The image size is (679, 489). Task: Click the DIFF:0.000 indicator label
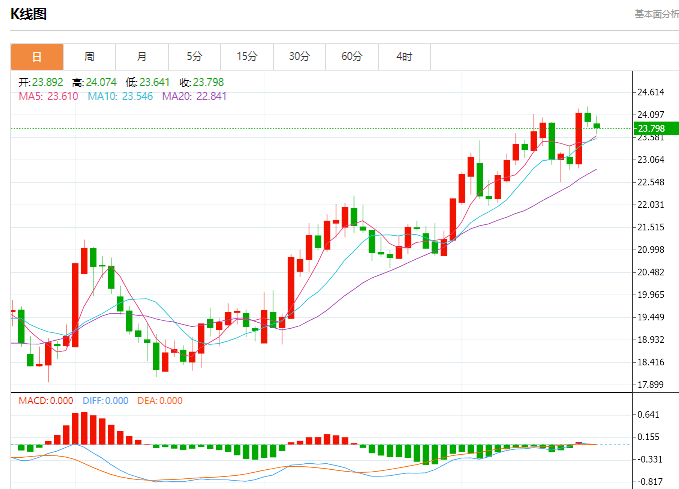pyautogui.click(x=105, y=401)
